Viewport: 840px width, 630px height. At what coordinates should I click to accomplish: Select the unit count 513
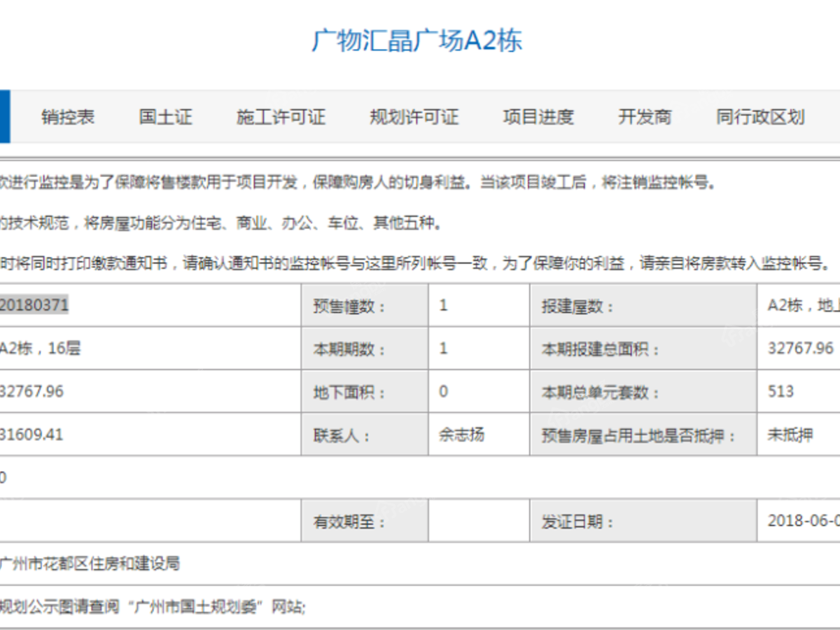[780, 391]
